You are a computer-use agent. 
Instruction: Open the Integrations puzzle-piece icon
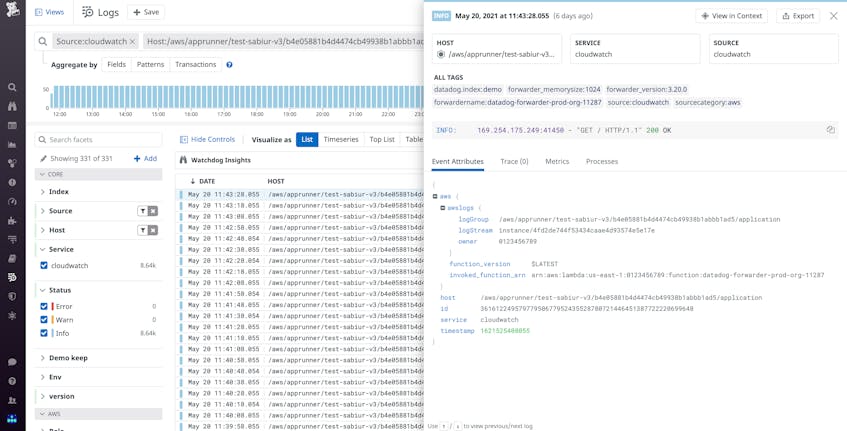12,220
